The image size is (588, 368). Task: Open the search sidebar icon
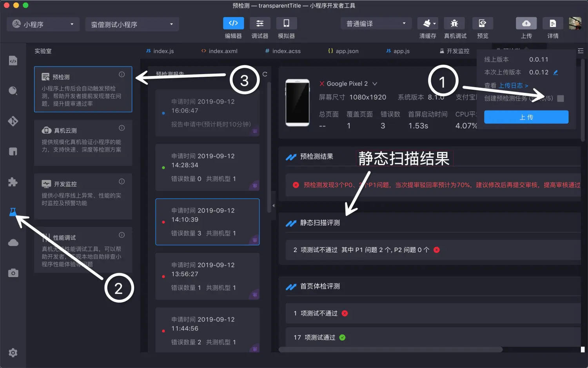coord(13,91)
